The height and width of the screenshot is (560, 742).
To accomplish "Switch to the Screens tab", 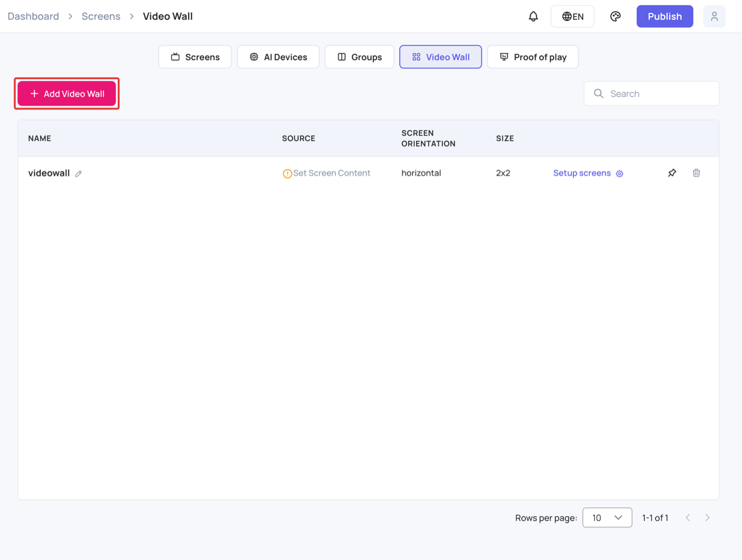I will click(195, 57).
